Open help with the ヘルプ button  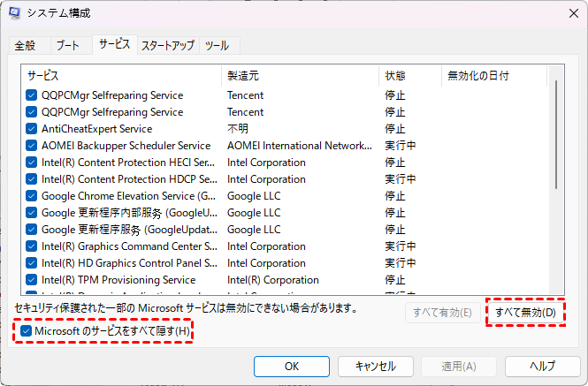pos(542,366)
